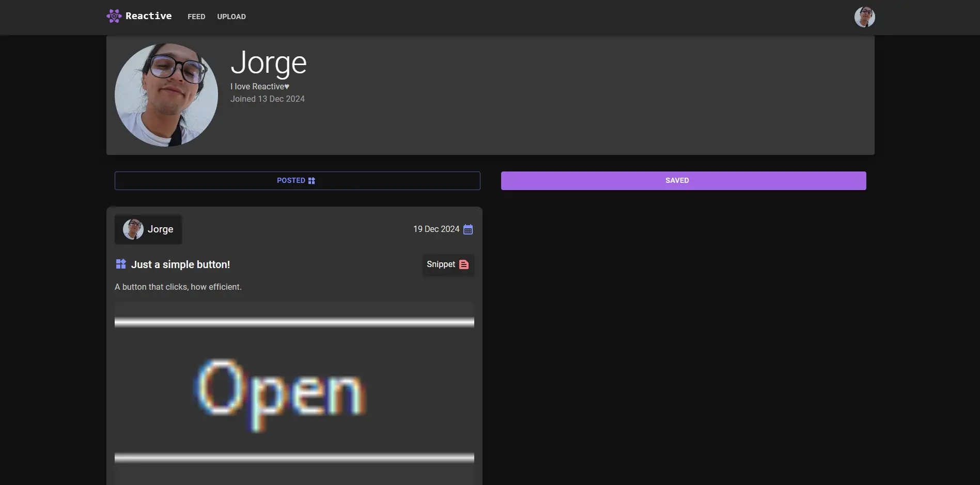
Task: Click Jorge's small avatar on the post card
Action: tap(133, 229)
